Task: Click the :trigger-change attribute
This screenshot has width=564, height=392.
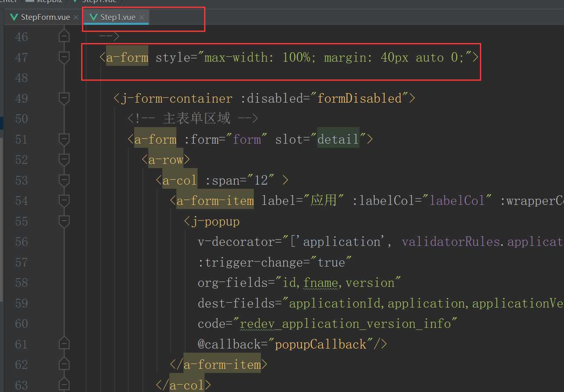Action: click(275, 262)
